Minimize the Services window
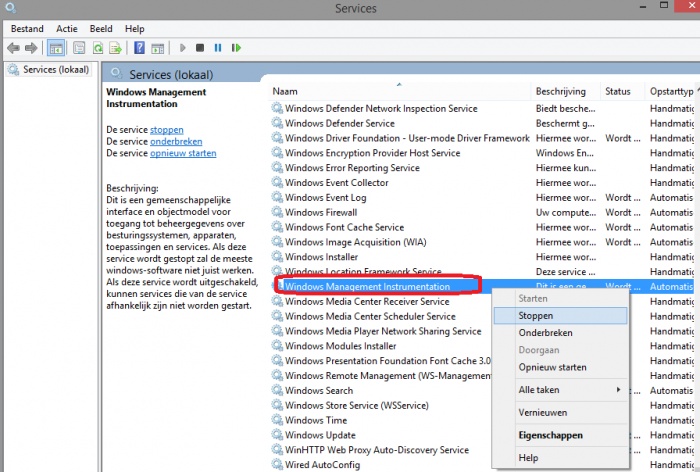The image size is (700, 472). pos(643,7)
